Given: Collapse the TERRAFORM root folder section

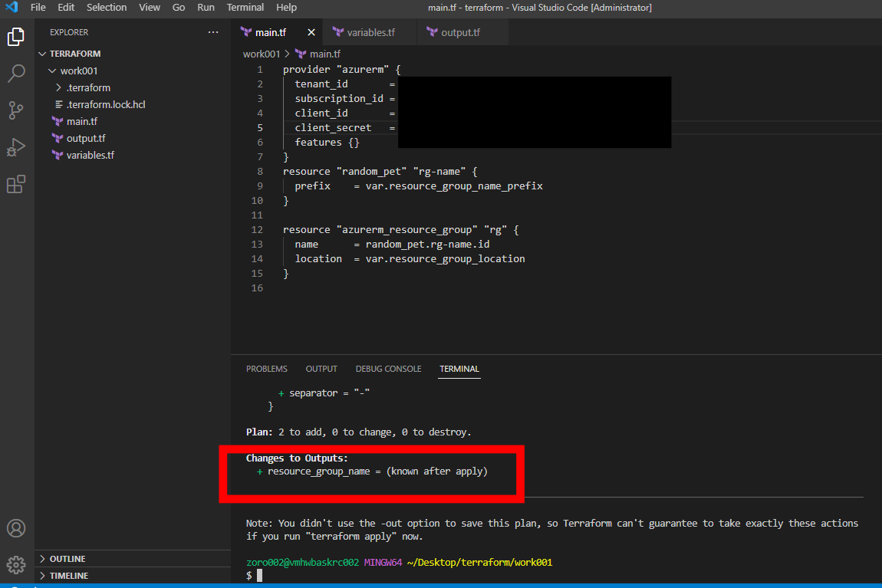Looking at the screenshot, I should click(42, 54).
